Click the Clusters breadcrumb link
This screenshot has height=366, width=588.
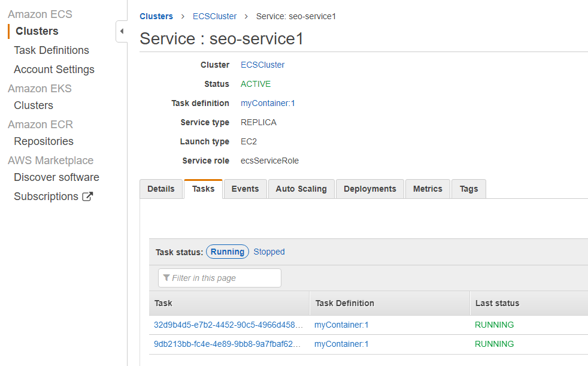156,16
